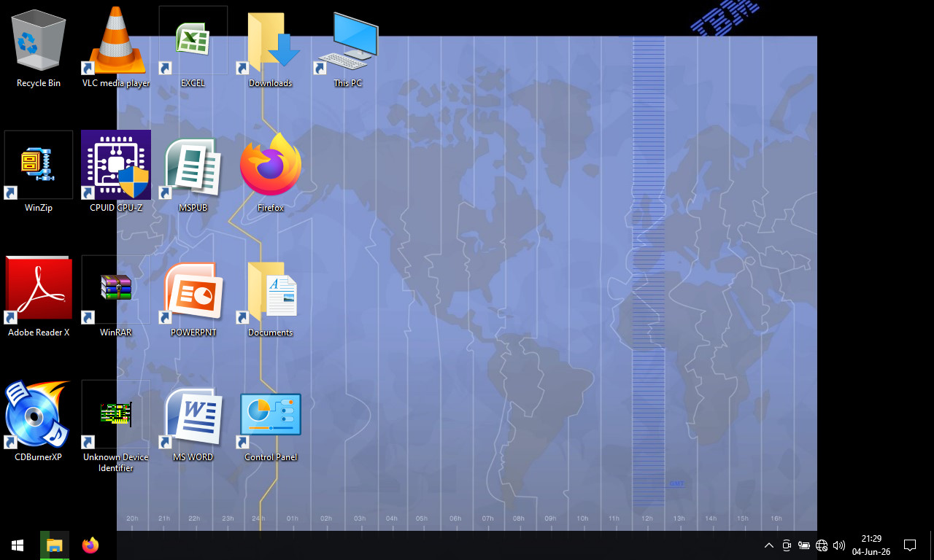Viewport: 934px width, 560px height.
Task: Open the volume speaker control
Action: click(839, 545)
